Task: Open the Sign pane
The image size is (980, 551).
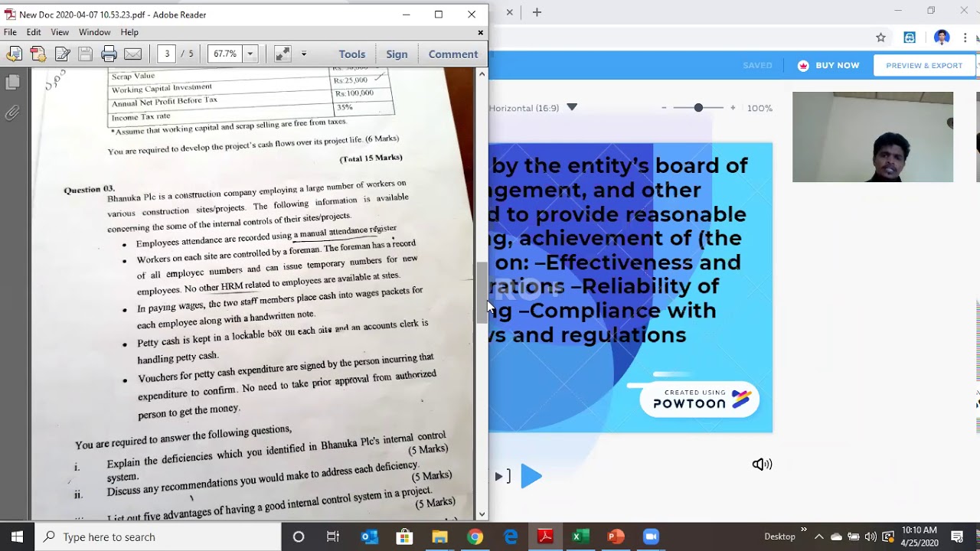Action: pos(397,54)
